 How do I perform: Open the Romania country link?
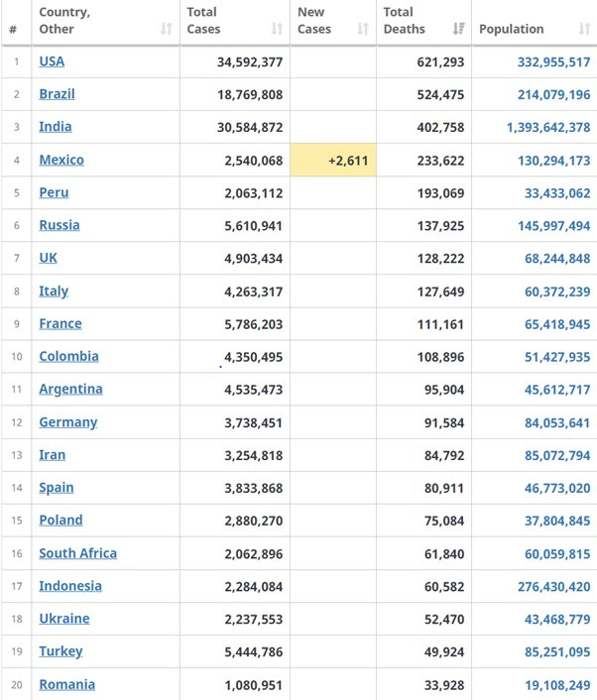[x=66, y=684]
